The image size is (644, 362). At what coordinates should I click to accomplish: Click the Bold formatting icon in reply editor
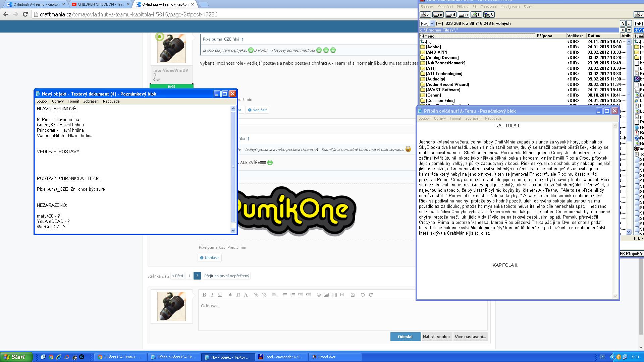[204, 295]
